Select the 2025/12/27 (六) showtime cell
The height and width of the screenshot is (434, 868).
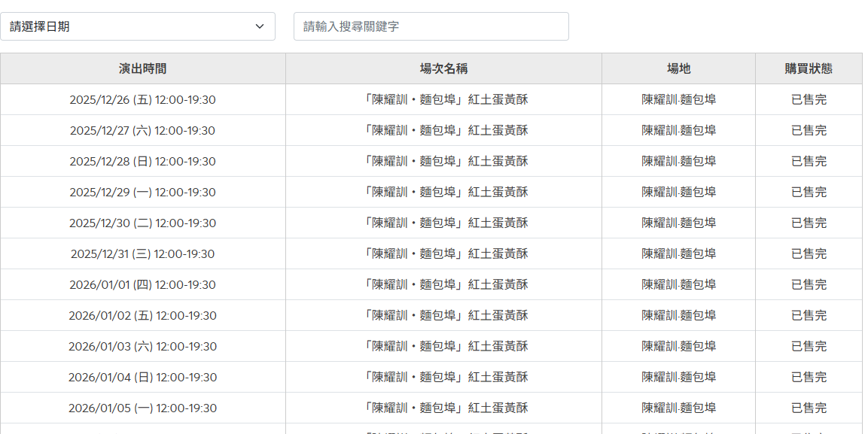[142, 130]
